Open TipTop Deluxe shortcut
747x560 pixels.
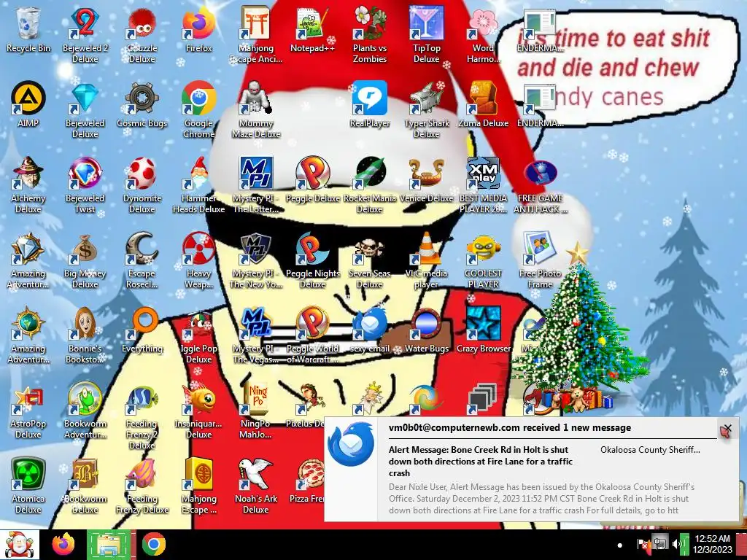pos(426,34)
